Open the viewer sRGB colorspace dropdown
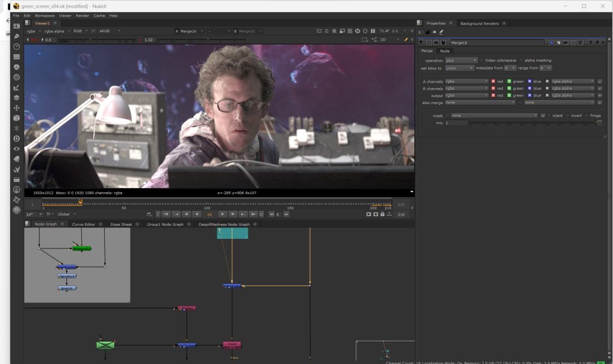This screenshot has height=364, width=613. point(110,31)
